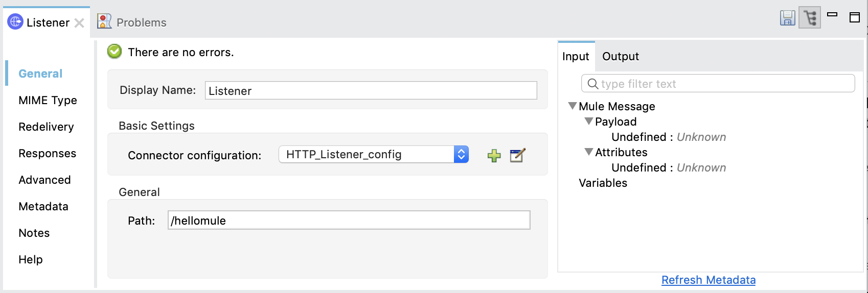Click the save icon in toolbar

787,18
